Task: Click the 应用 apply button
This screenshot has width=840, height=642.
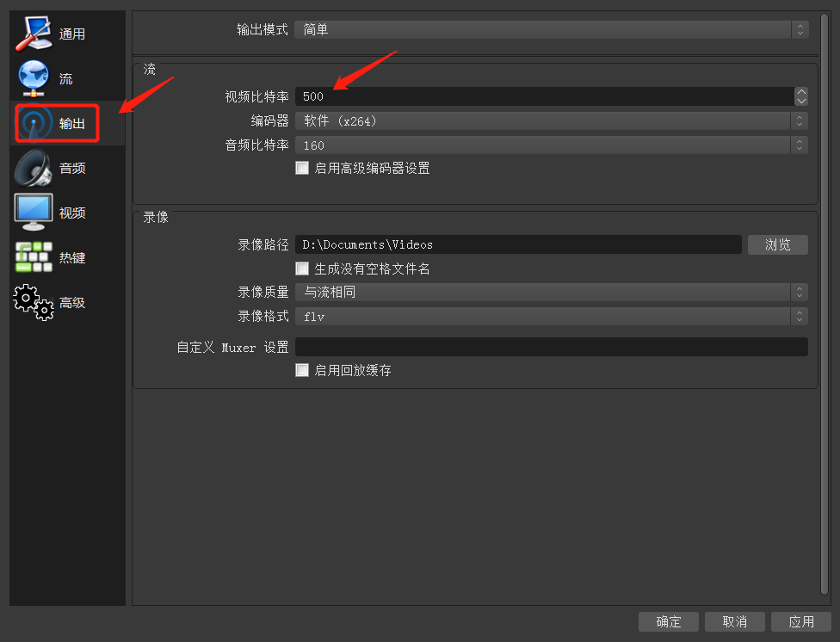Action: click(x=800, y=621)
